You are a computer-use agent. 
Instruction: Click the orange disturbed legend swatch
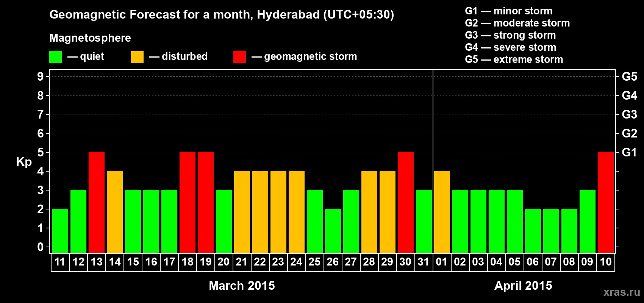coord(137,57)
